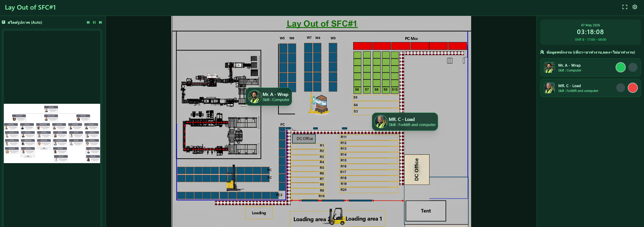Click the PC Mcc label above red blocks

click(x=411, y=39)
